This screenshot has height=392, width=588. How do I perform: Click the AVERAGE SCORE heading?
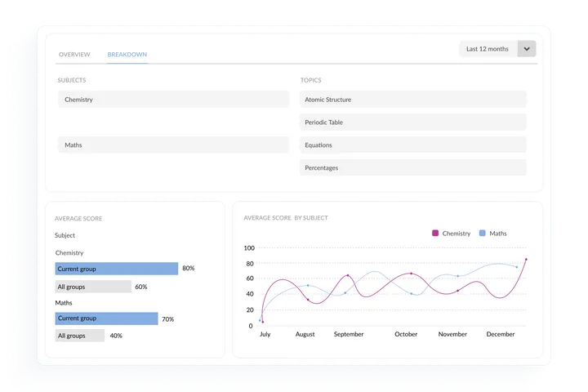point(78,218)
